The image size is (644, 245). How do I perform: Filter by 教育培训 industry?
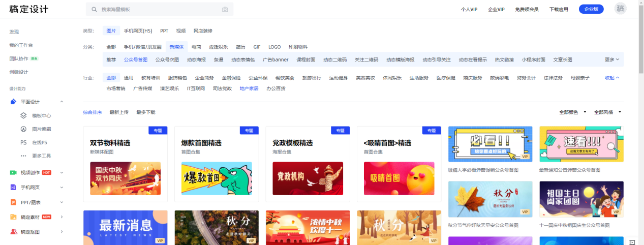[x=150, y=78]
